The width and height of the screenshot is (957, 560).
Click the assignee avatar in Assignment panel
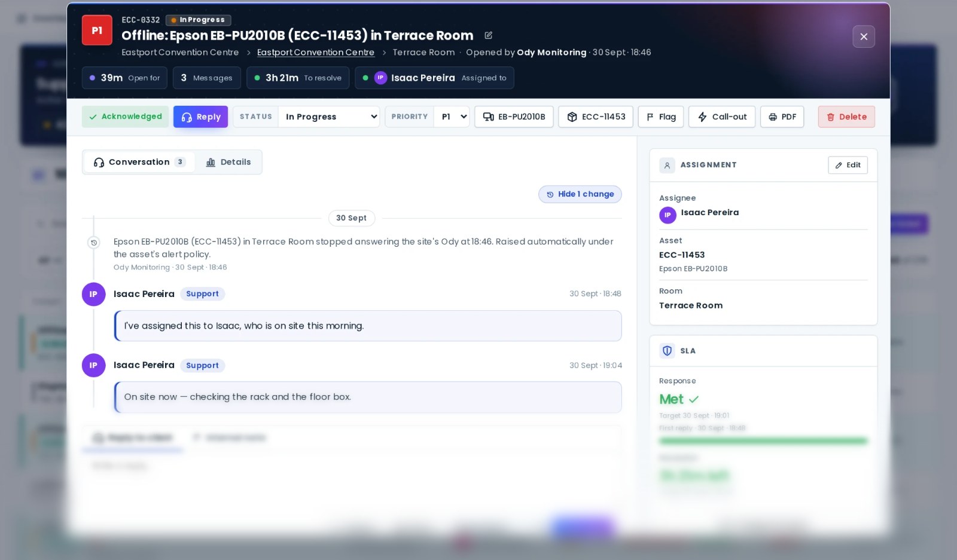[x=668, y=215]
